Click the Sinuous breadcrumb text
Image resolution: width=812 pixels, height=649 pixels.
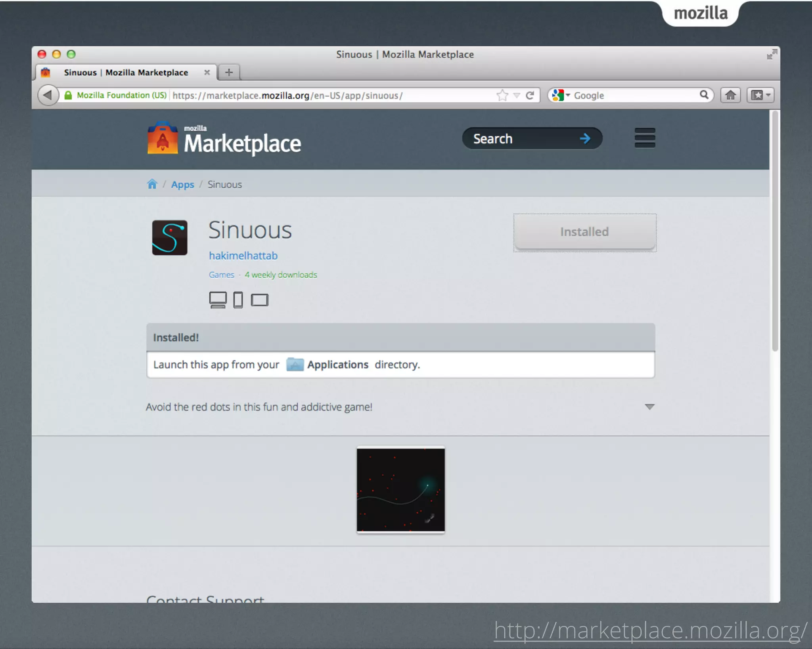225,185
